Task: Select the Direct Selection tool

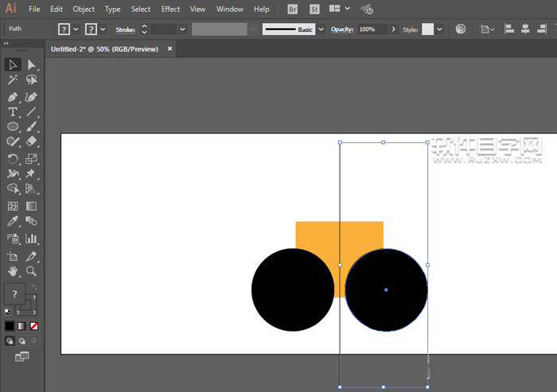Action: point(32,65)
